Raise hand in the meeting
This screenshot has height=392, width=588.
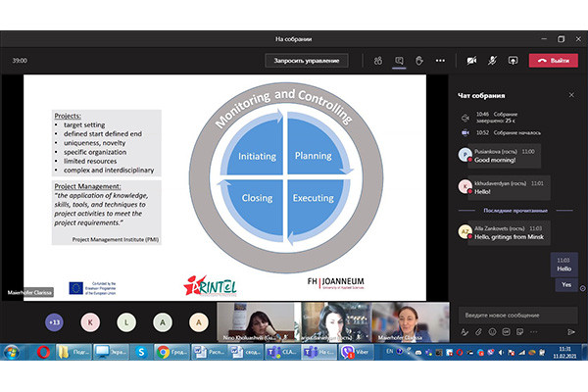pos(419,61)
